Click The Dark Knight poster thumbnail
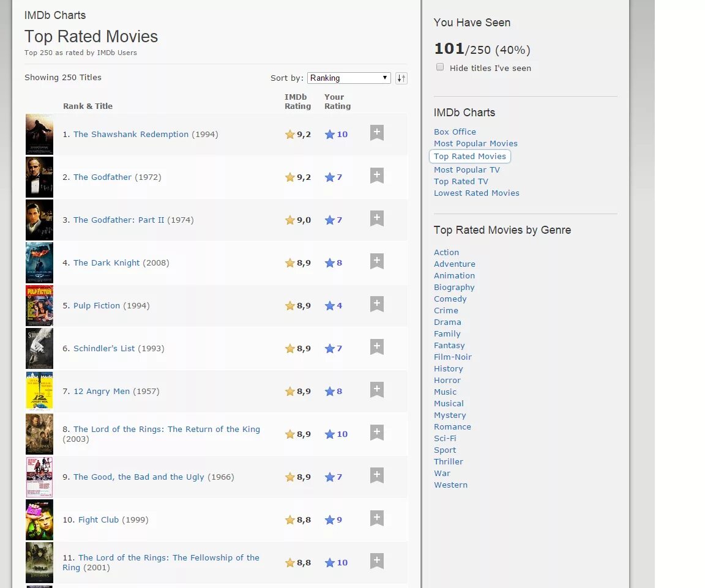Image resolution: width=705 pixels, height=588 pixels. (x=40, y=263)
